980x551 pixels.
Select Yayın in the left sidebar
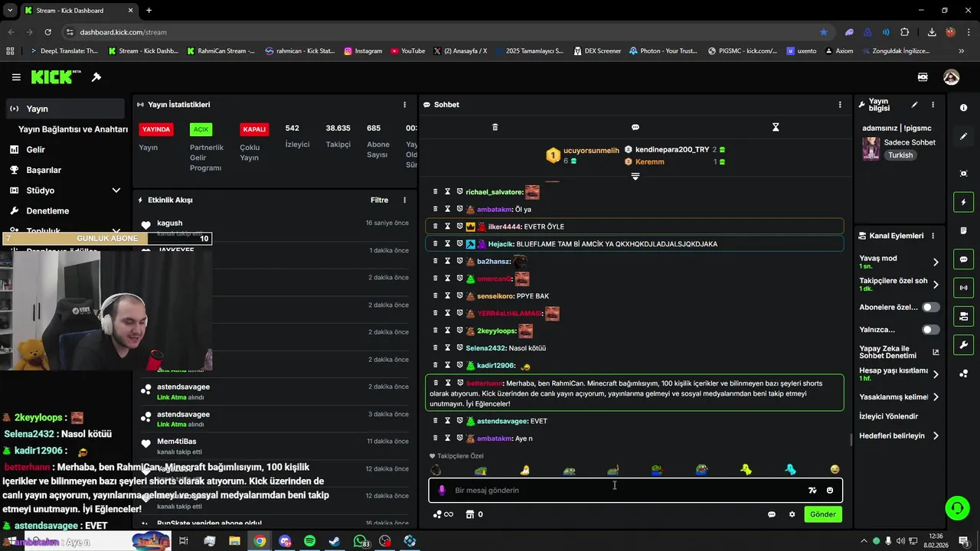tap(65, 109)
